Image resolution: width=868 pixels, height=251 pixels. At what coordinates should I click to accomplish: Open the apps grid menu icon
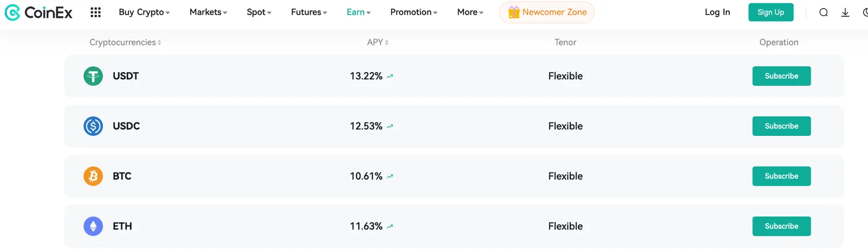[x=95, y=12]
